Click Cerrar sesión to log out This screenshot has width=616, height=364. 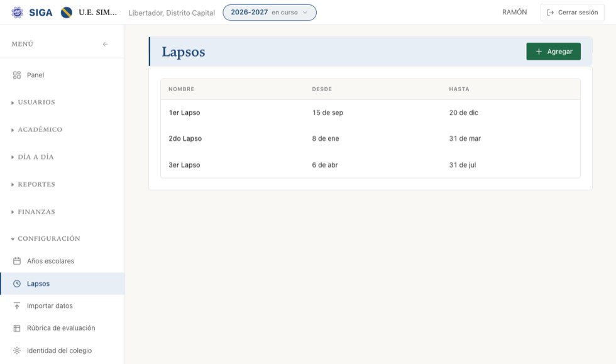tap(572, 13)
